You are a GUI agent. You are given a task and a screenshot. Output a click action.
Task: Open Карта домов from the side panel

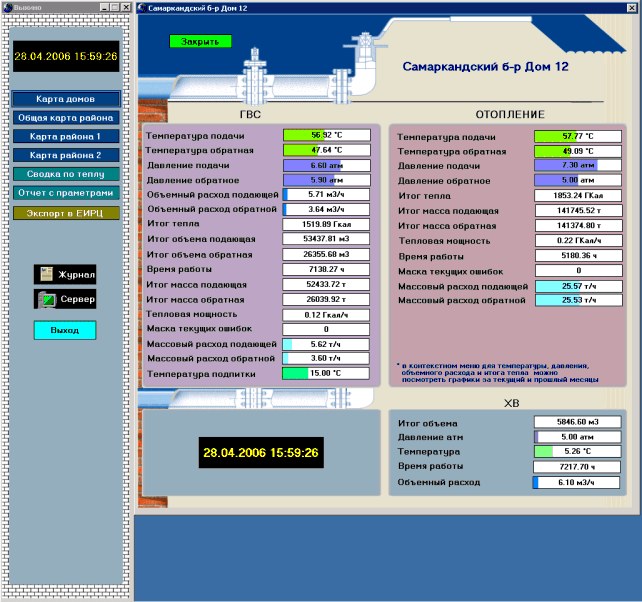[x=65, y=100]
